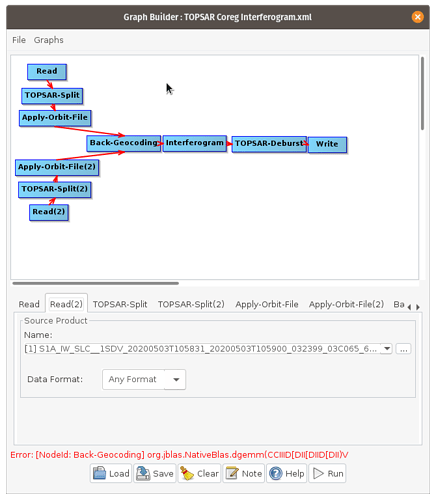The image size is (436, 500).
Task: Click the horizontal scrollbar under graph canvas
Action: 96,283
